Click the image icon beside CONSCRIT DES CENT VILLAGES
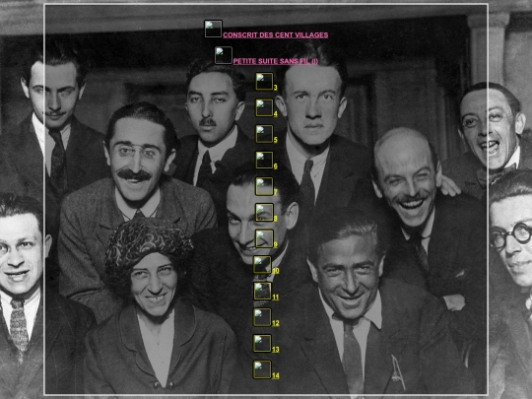 coord(213,29)
